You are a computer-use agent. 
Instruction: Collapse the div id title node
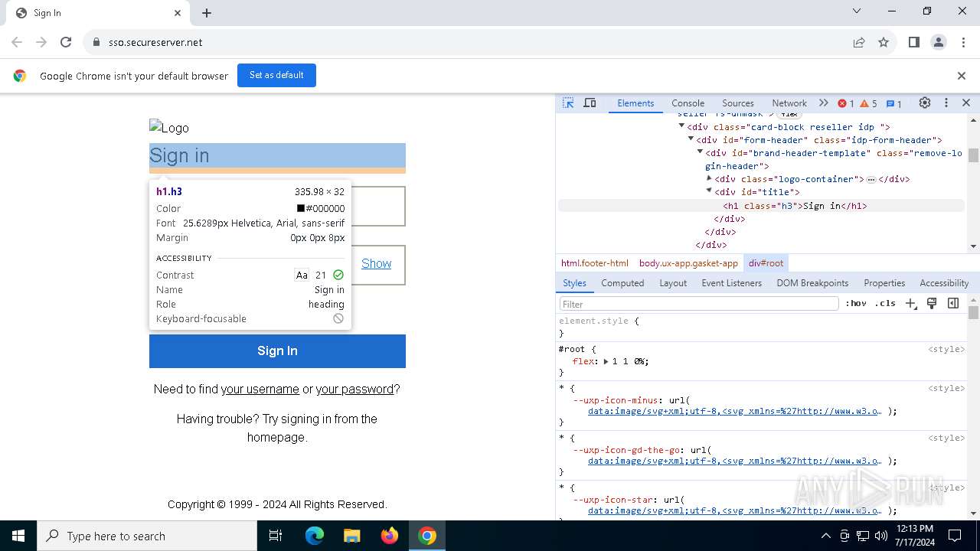click(x=709, y=191)
